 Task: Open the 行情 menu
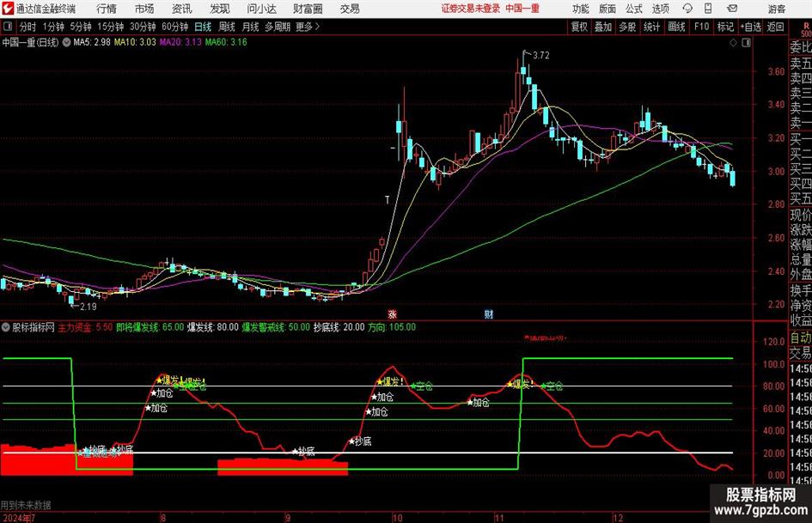pyautogui.click(x=107, y=9)
